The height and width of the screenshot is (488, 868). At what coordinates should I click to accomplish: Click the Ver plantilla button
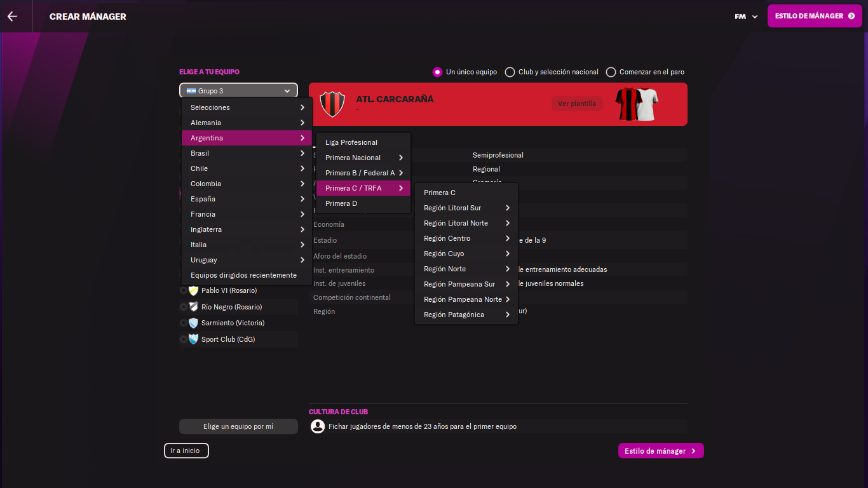pyautogui.click(x=577, y=104)
